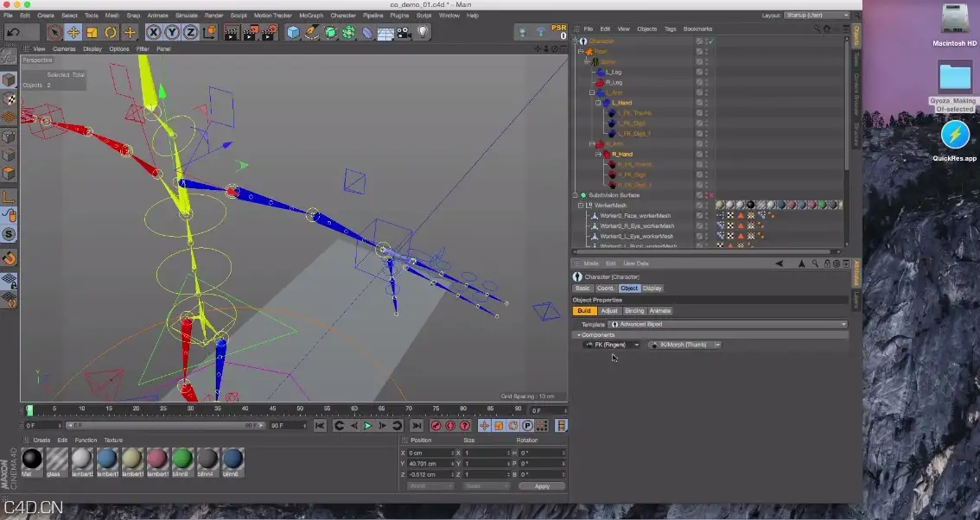
Task: Go to end of animation
Action: [417, 426]
